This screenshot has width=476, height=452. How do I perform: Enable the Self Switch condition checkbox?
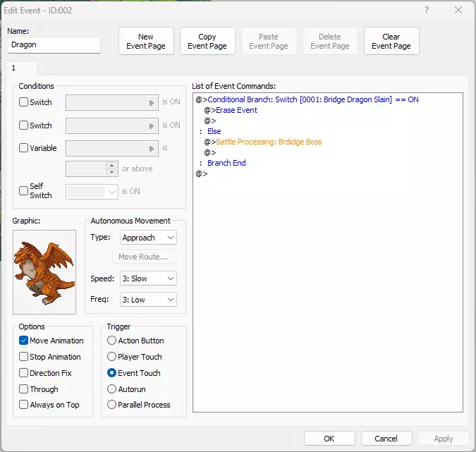23,190
